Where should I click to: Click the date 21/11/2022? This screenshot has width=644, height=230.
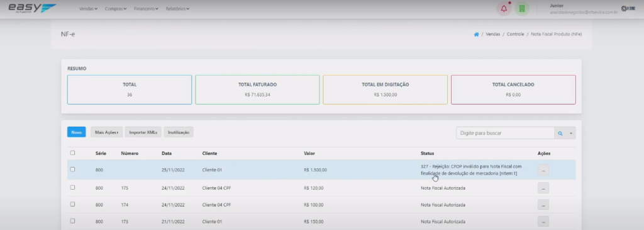tap(174, 222)
